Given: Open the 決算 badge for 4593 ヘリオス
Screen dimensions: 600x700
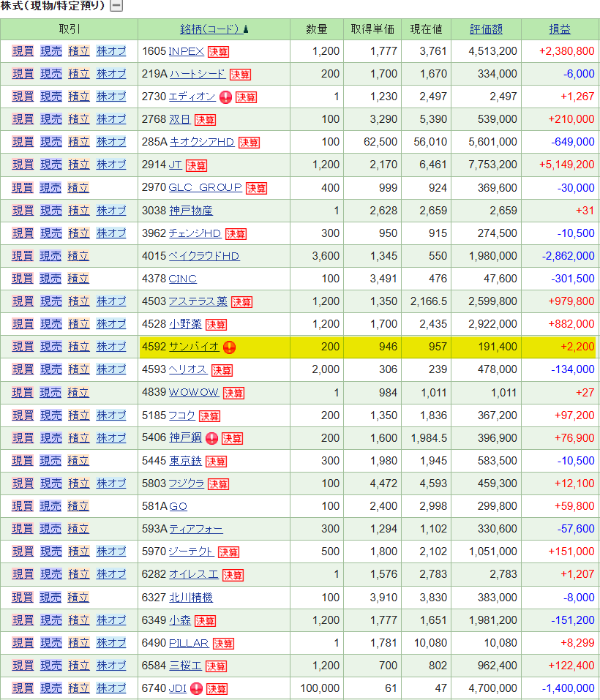Looking at the screenshot, I should (222, 371).
